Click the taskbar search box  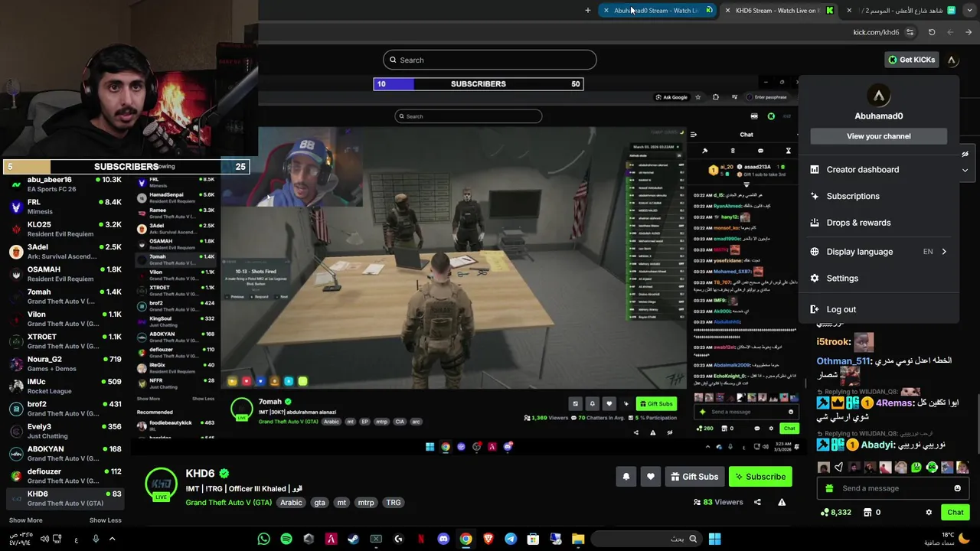point(646,539)
